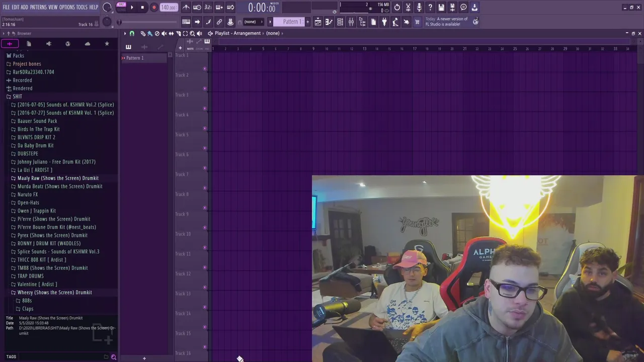Open the OPTIONS menu

[x=67, y=7]
